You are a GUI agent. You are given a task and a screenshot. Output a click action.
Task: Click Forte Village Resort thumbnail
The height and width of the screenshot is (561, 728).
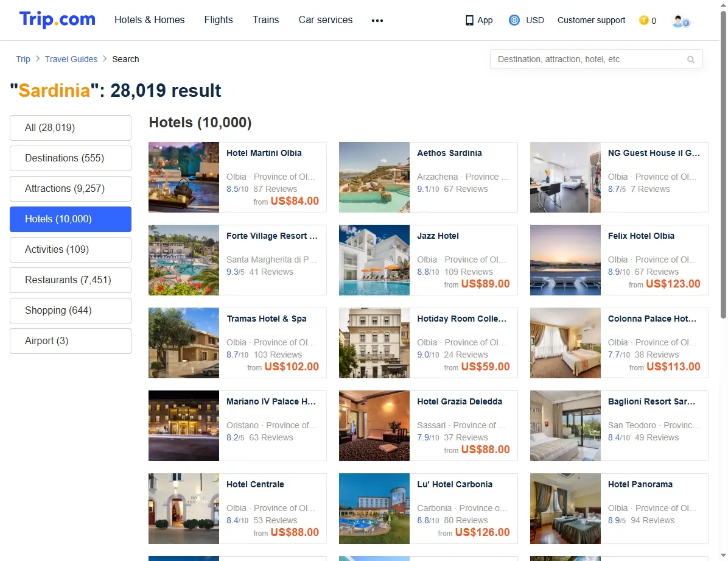point(184,260)
